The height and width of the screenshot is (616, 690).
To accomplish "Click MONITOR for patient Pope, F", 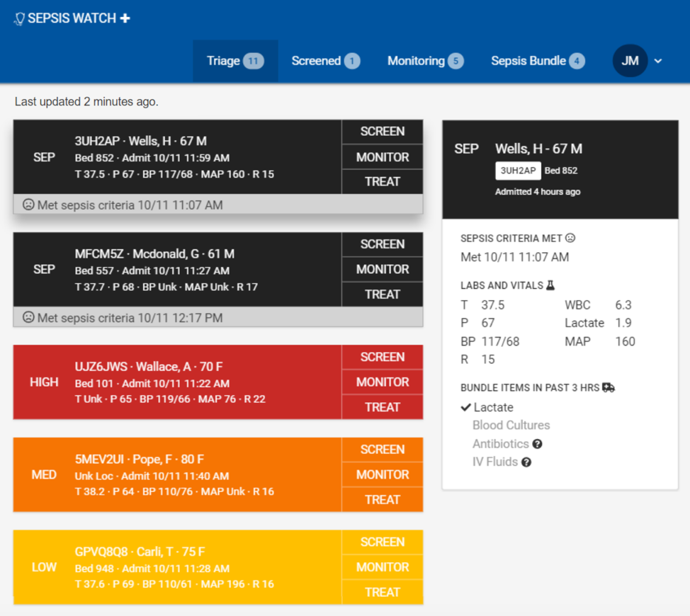I will [x=383, y=474].
